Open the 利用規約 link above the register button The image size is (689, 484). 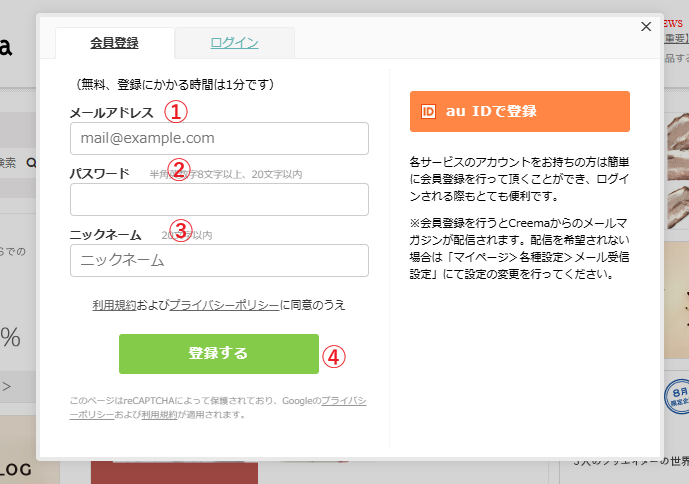pyautogui.click(x=114, y=305)
